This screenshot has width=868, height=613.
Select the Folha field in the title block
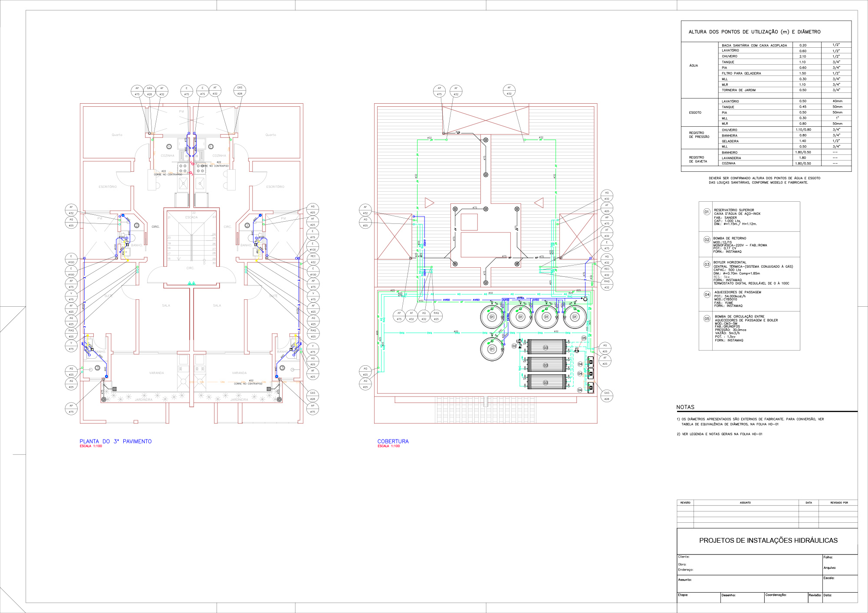(828, 557)
